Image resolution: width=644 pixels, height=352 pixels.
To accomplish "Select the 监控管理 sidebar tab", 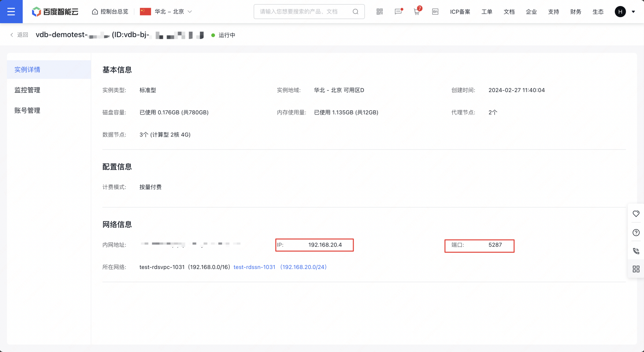I will click(49, 90).
